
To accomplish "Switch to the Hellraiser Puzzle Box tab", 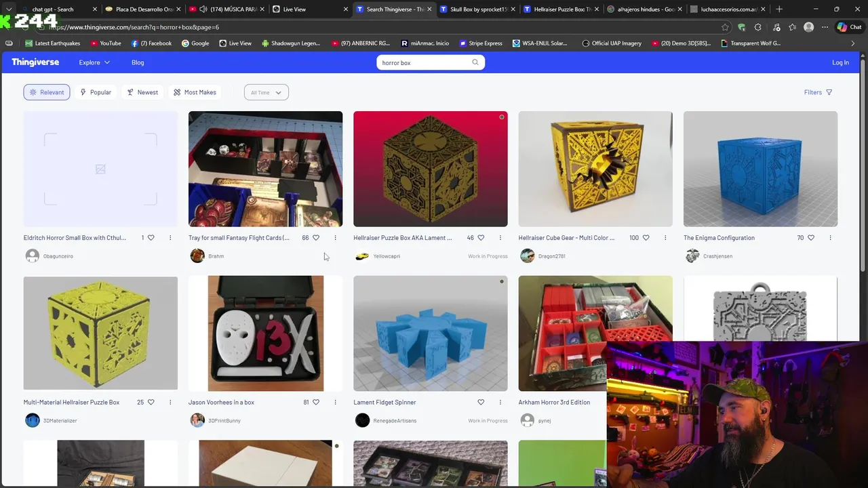I will tap(560, 9).
